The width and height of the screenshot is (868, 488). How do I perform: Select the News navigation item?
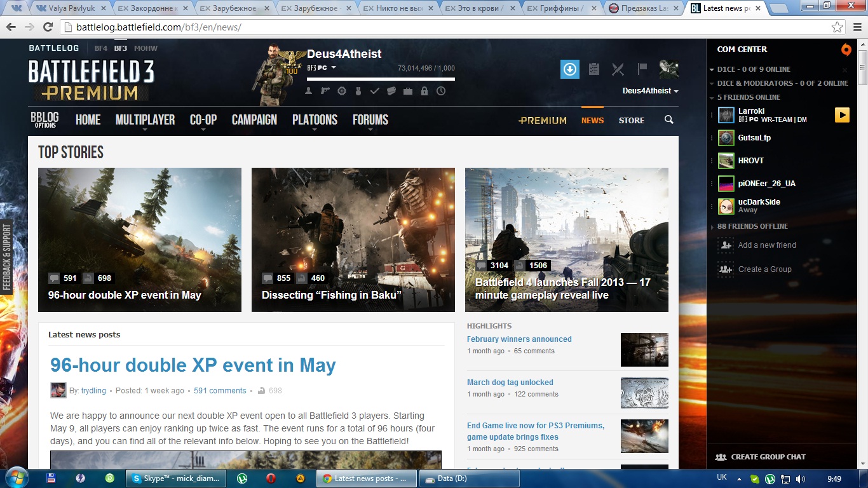[x=592, y=120]
